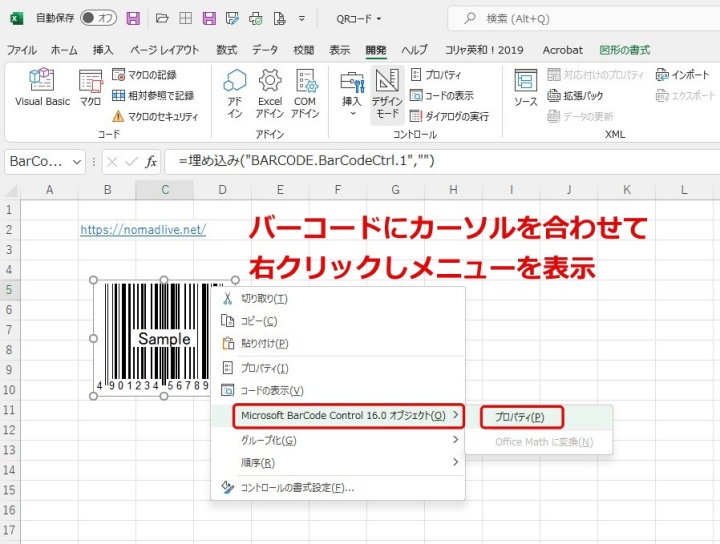Open the COM Add-ins dialog
Screen dimensions: 720x544
click(x=305, y=94)
